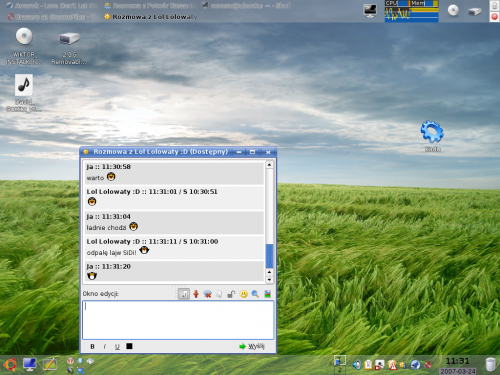The width and height of the screenshot is (500, 375).
Task: Switch to virtual desktop 1 in pager
Action: (340, 361)
